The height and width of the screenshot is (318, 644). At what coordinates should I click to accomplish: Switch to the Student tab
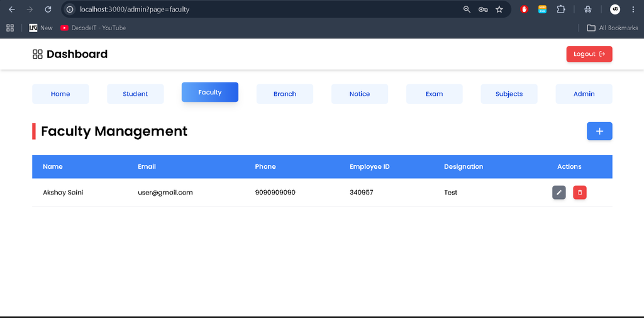135,94
